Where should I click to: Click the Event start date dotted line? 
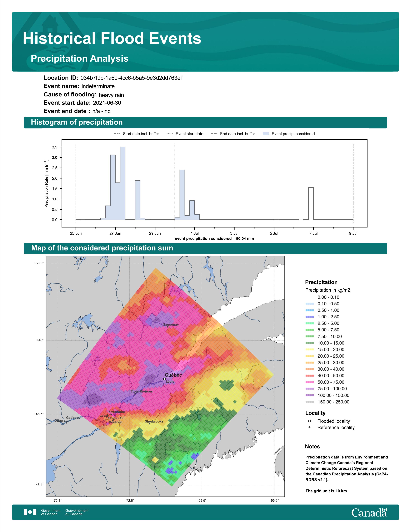pyautogui.click(x=175, y=183)
